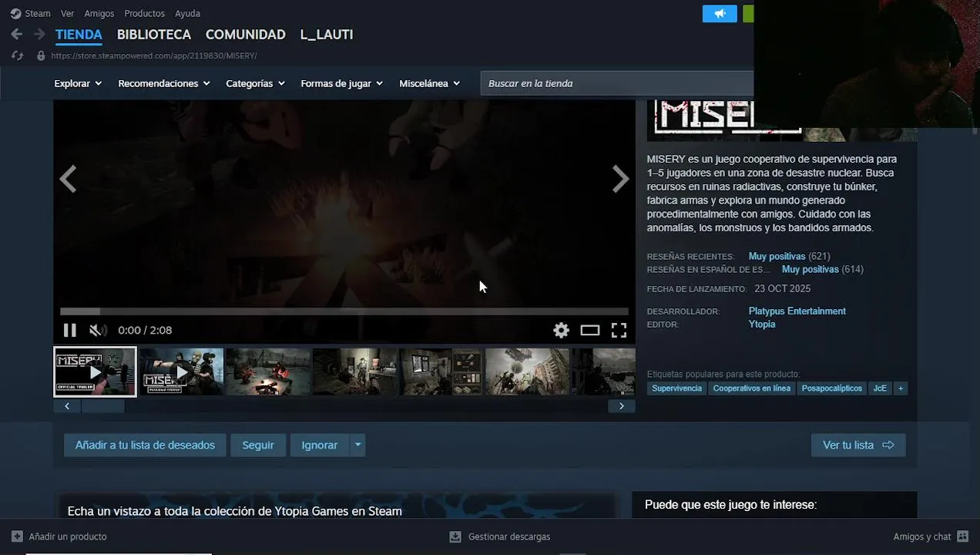The height and width of the screenshot is (555, 980).
Task: Click the Steam logo menu
Action: (x=15, y=13)
